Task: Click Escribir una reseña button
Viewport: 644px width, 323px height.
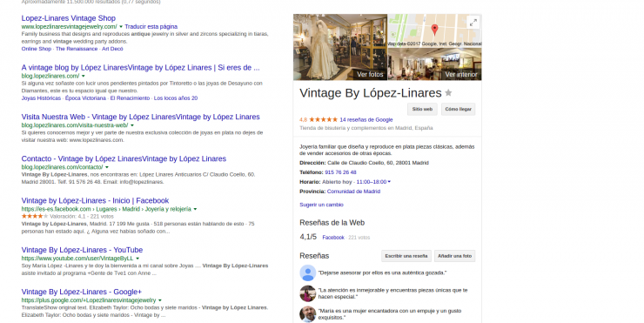Action: pyautogui.click(x=406, y=256)
